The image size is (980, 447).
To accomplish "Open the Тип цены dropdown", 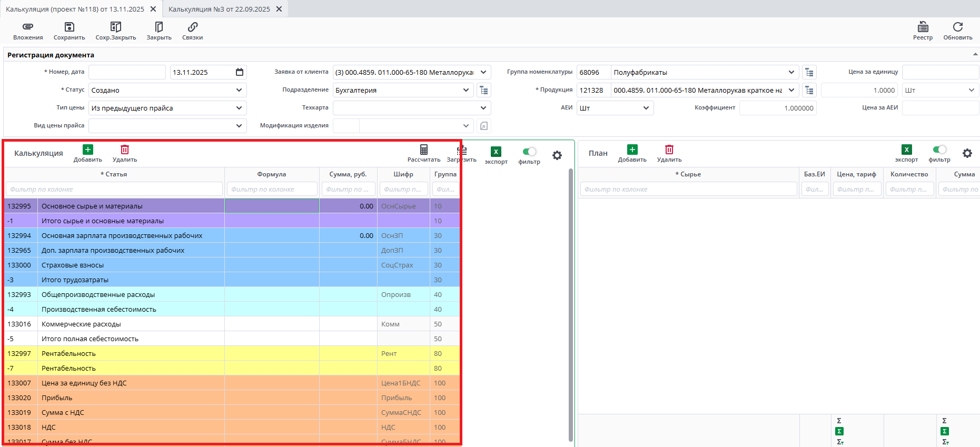I will pos(239,108).
